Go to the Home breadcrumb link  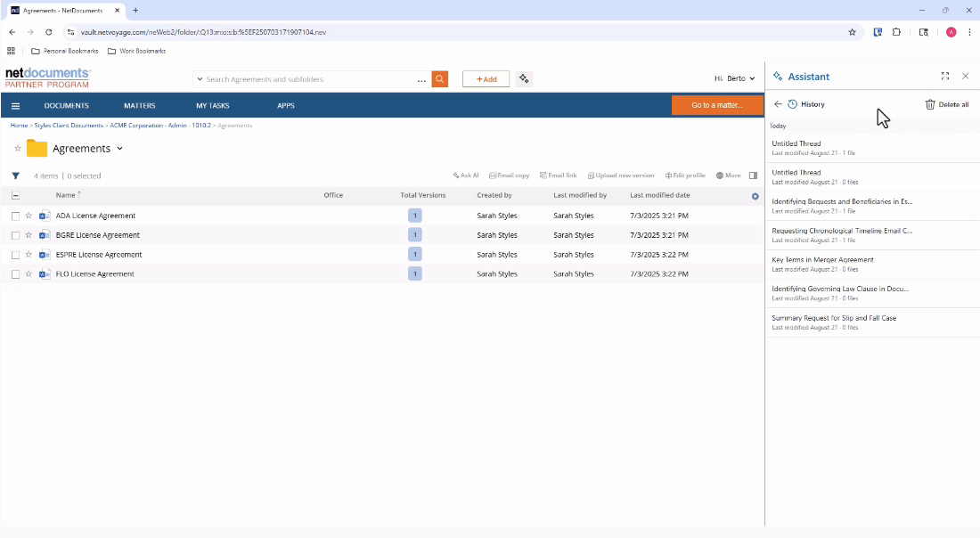(x=19, y=126)
